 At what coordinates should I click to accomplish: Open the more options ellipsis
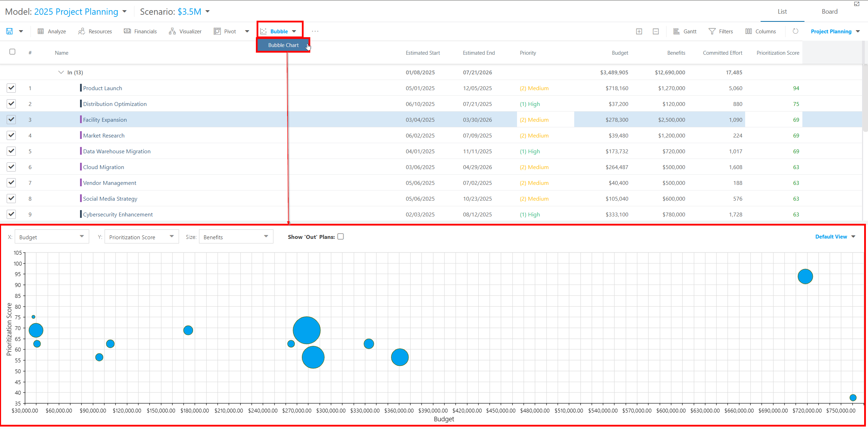[x=315, y=31]
